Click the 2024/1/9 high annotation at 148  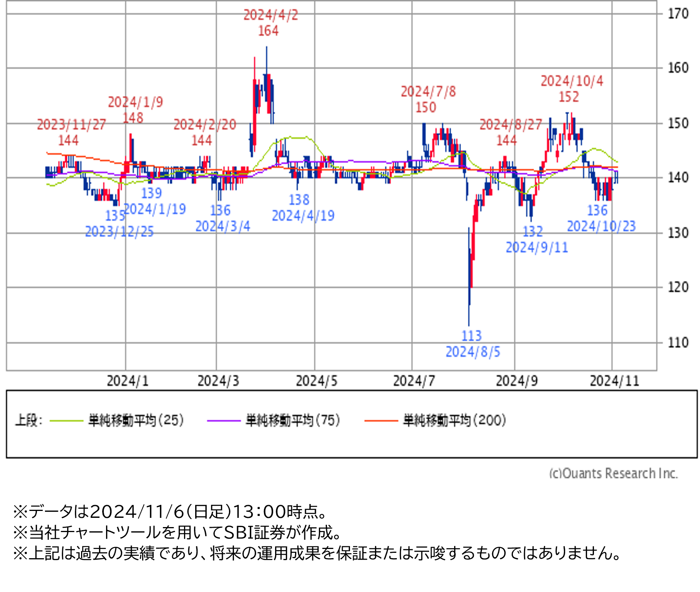coord(135,110)
